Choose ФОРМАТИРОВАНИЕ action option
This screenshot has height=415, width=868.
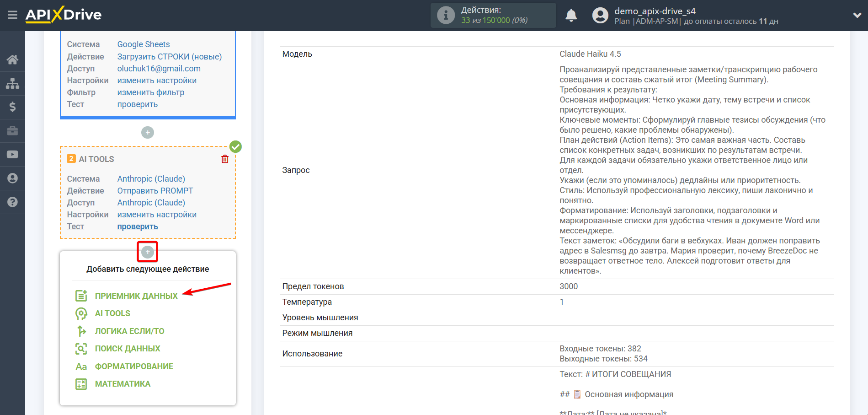click(134, 366)
